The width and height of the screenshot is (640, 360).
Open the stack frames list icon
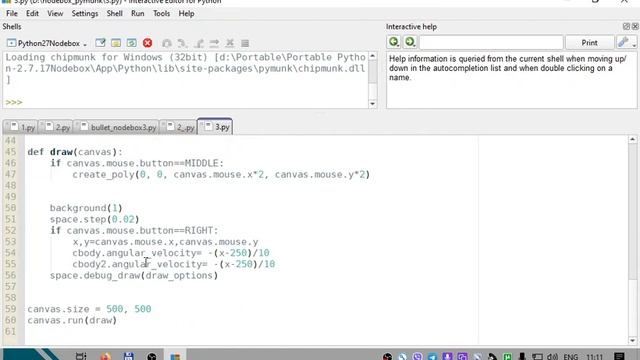pyautogui.click(x=245, y=43)
